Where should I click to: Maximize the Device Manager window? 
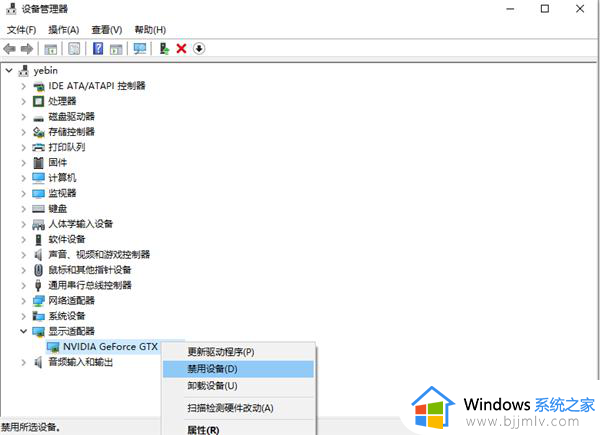(x=545, y=8)
